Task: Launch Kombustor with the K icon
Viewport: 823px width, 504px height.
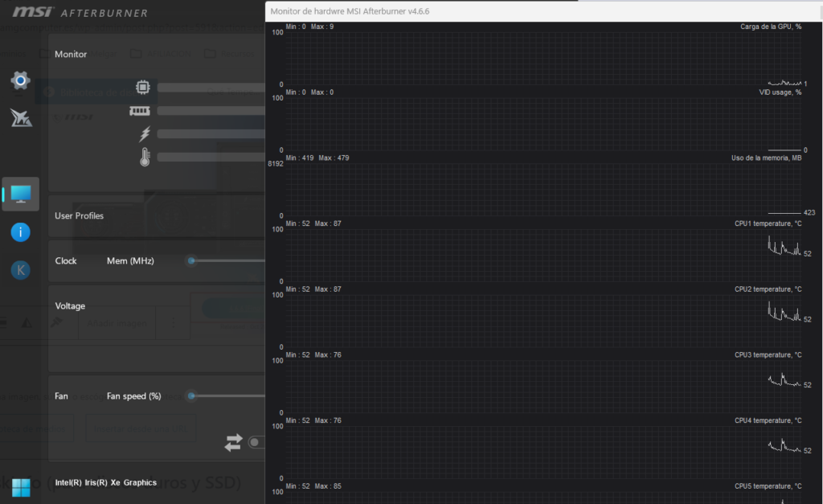Action: [21, 270]
